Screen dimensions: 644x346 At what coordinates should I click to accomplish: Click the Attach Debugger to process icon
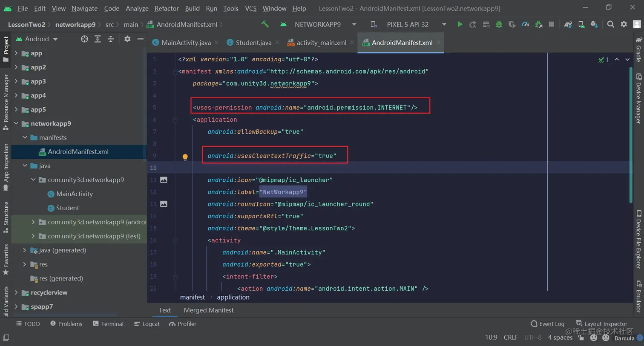tap(538, 24)
